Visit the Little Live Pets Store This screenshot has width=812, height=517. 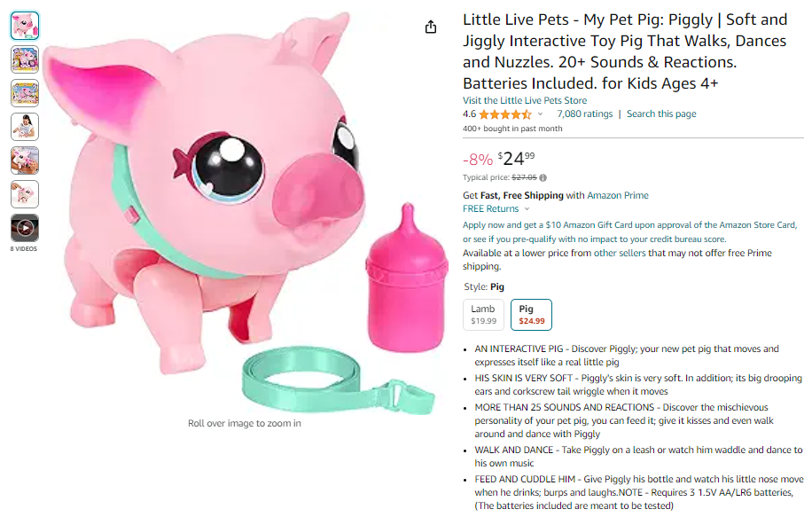525,100
